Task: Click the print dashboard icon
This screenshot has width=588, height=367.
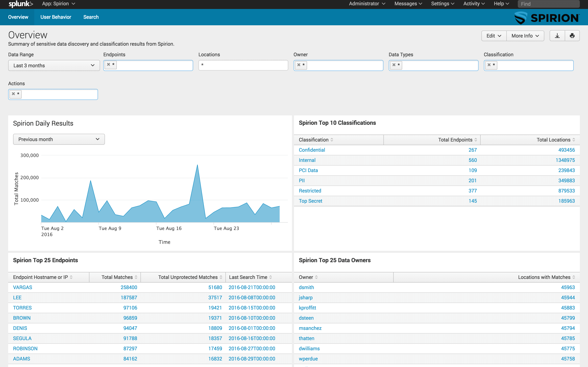Action: (572, 36)
